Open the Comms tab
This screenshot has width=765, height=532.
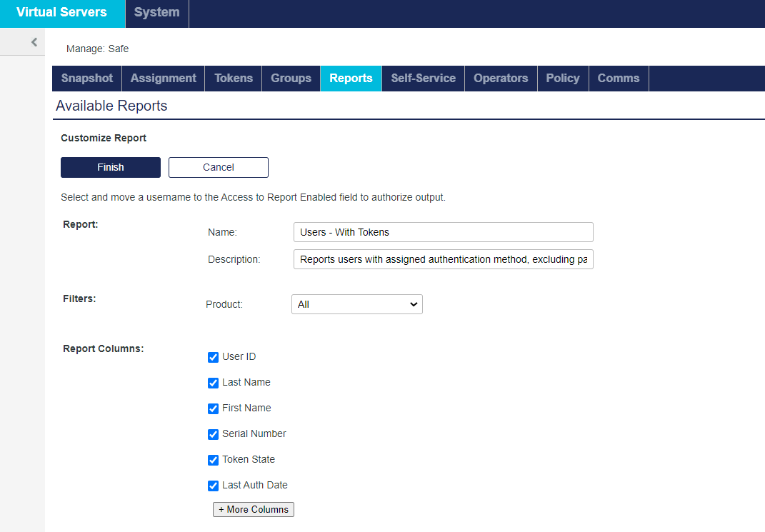pos(619,79)
